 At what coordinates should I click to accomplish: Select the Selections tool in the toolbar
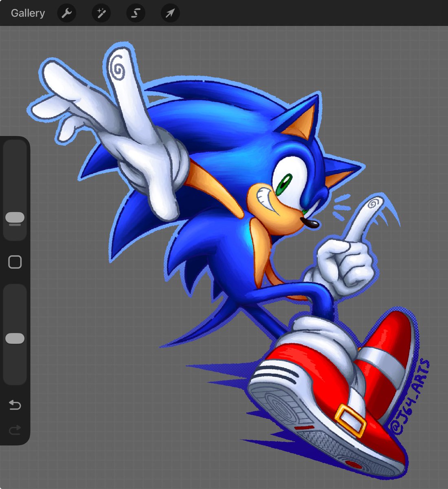pyautogui.click(x=135, y=13)
